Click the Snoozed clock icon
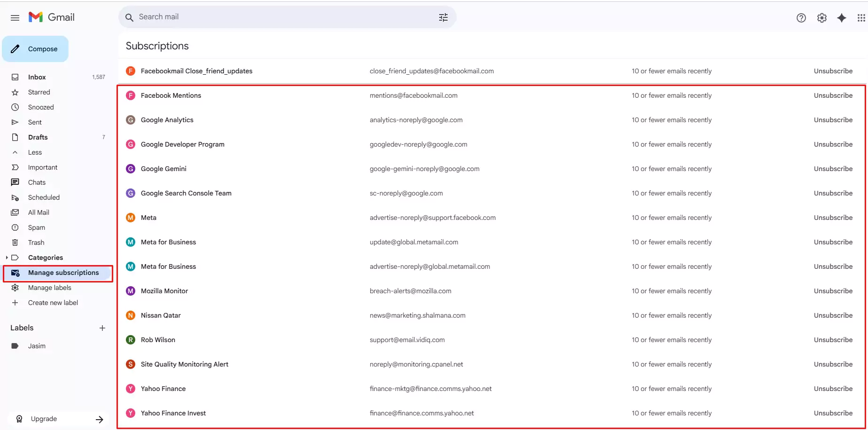 click(x=15, y=107)
